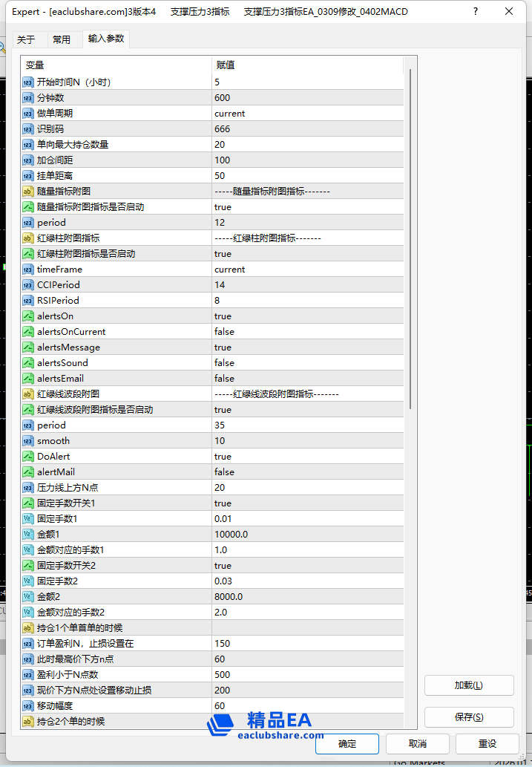Click the string icon beside 随量指标附图

[x=28, y=192]
